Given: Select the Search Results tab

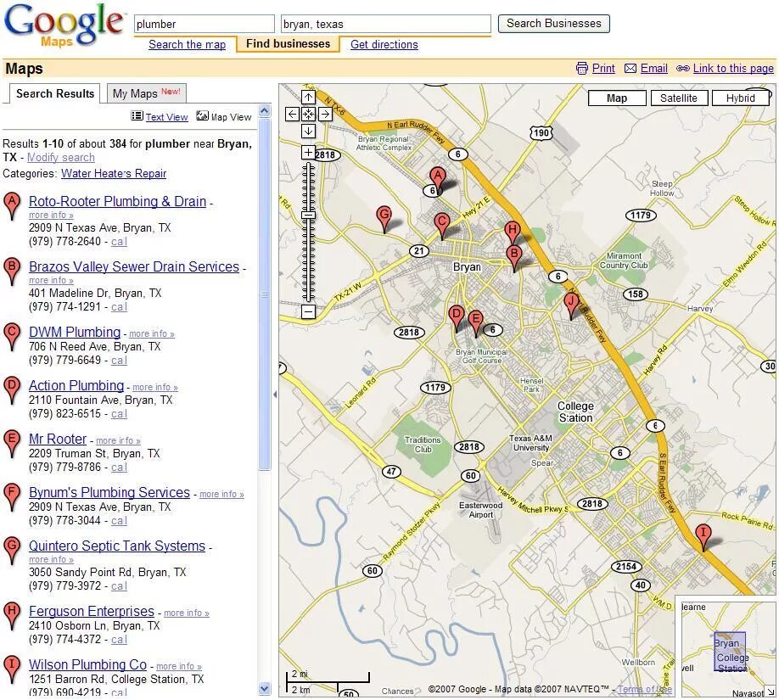Looking at the screenshot, I should coord(55,93).
